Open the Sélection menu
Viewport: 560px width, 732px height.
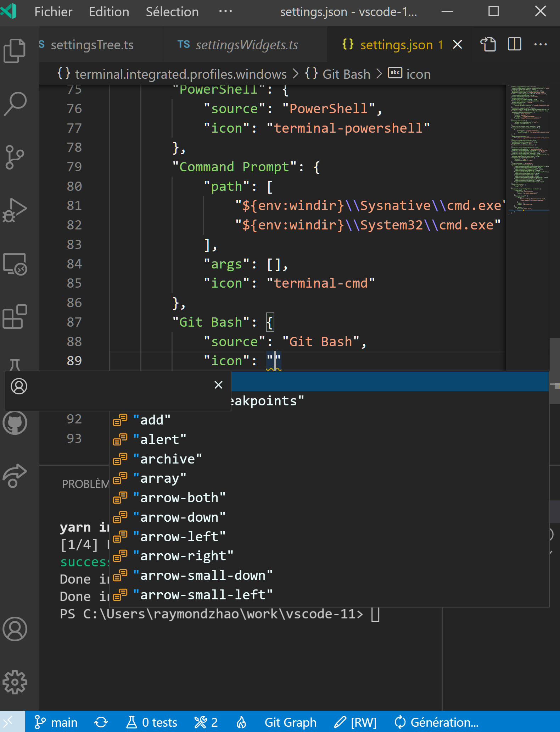pyautogui.click(x=172, y=12)
